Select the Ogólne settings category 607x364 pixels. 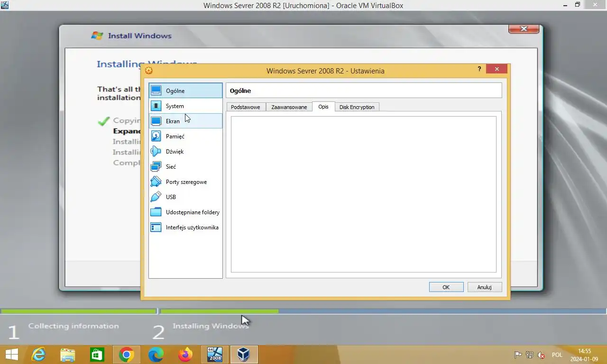pyautogui.click(x=185, y=91)
